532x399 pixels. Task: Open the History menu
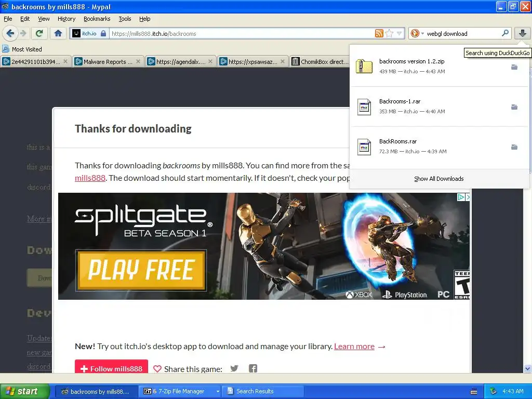[66, 19]
